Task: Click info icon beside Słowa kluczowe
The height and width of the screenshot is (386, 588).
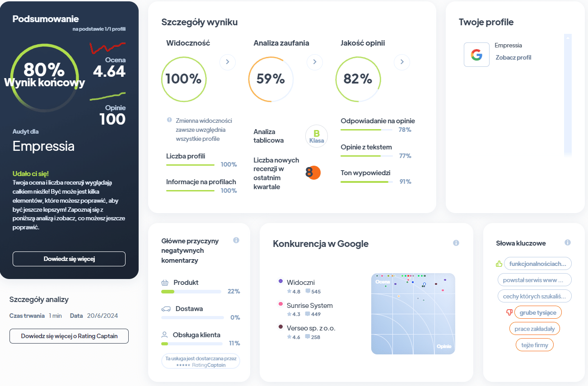Action: point(568,242)
